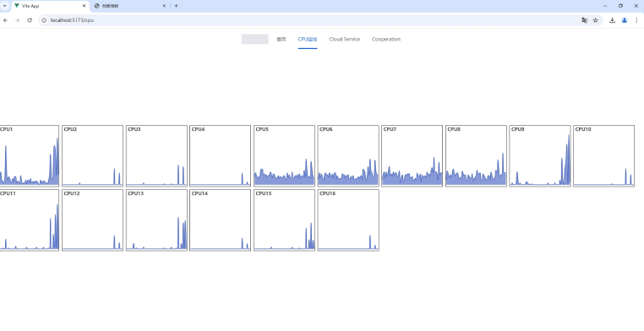Select the CPU16 usage chart

click(x=348, y=220)
